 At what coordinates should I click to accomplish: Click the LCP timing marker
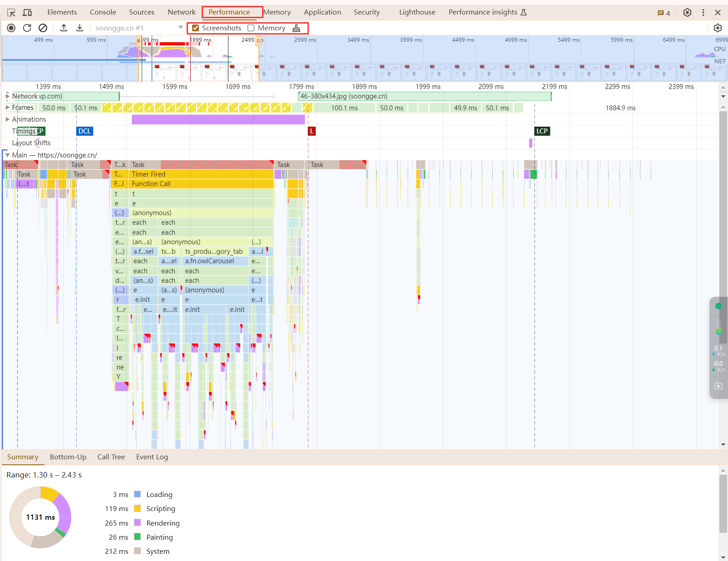[542, 131]
